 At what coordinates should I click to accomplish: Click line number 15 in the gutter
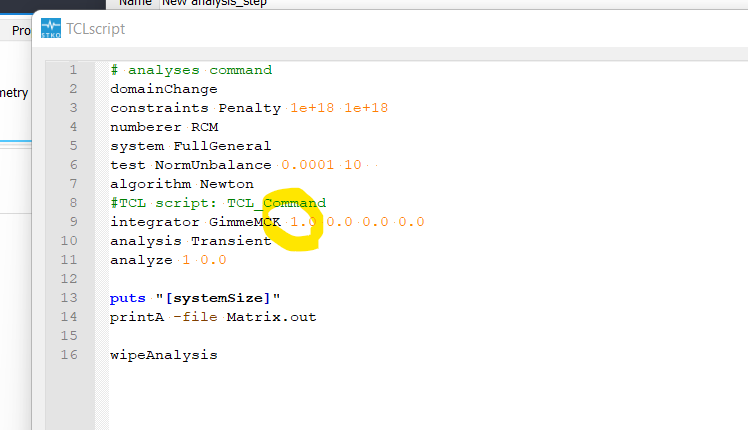pos(69,336)
